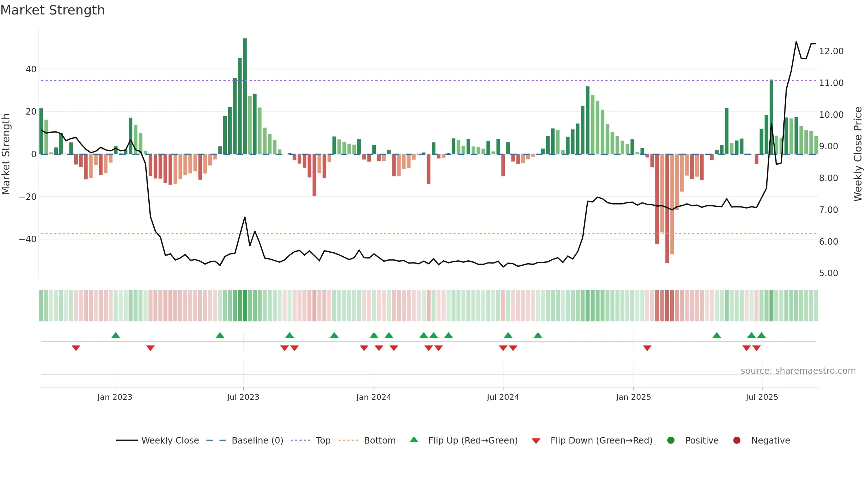The image size is (868, 488).
Task: Click the Jan 2024 axis label
Action: click(x=374, y=397)
